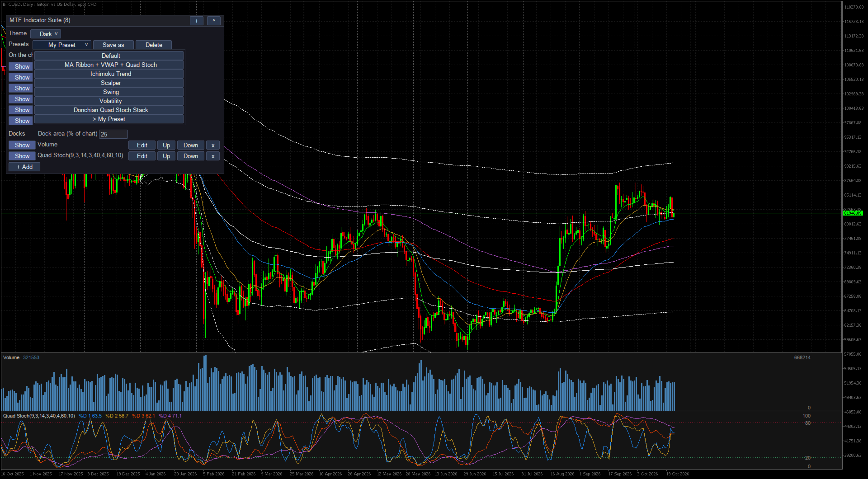
Task: Select the My Preset entry in list
Action: tap(109, 119)
